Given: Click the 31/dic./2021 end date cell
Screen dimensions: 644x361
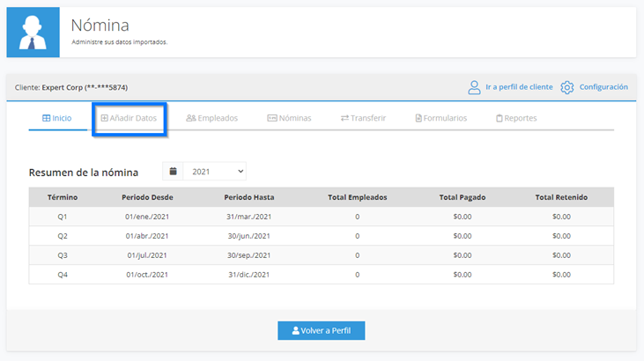Looking at the screenshot, I should [249, 275].
